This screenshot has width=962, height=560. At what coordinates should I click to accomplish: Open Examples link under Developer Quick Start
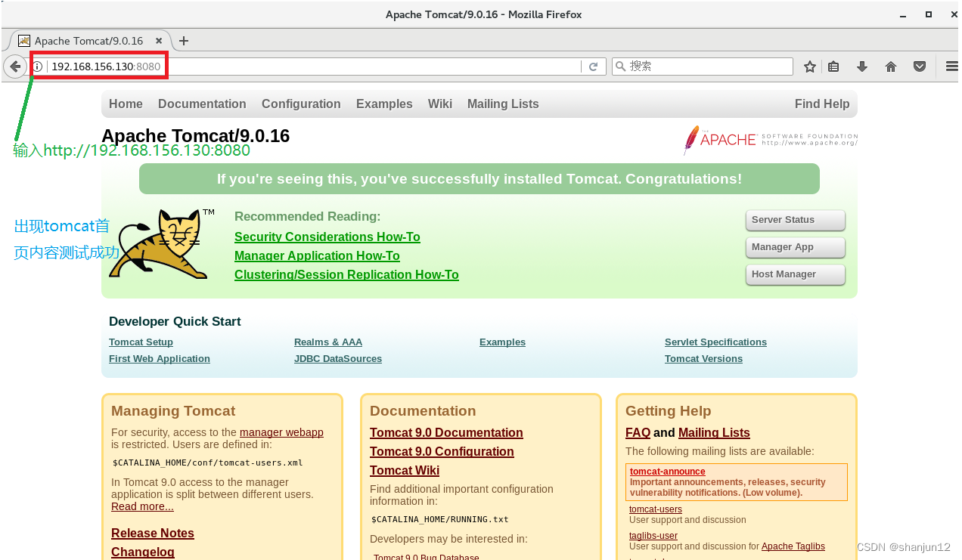point(502,342)
